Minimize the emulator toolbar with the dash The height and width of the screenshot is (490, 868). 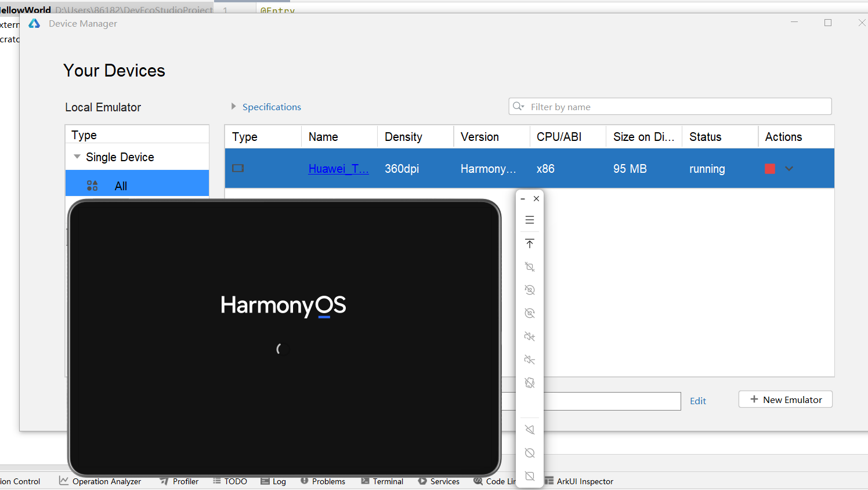(x=523, y=198)
